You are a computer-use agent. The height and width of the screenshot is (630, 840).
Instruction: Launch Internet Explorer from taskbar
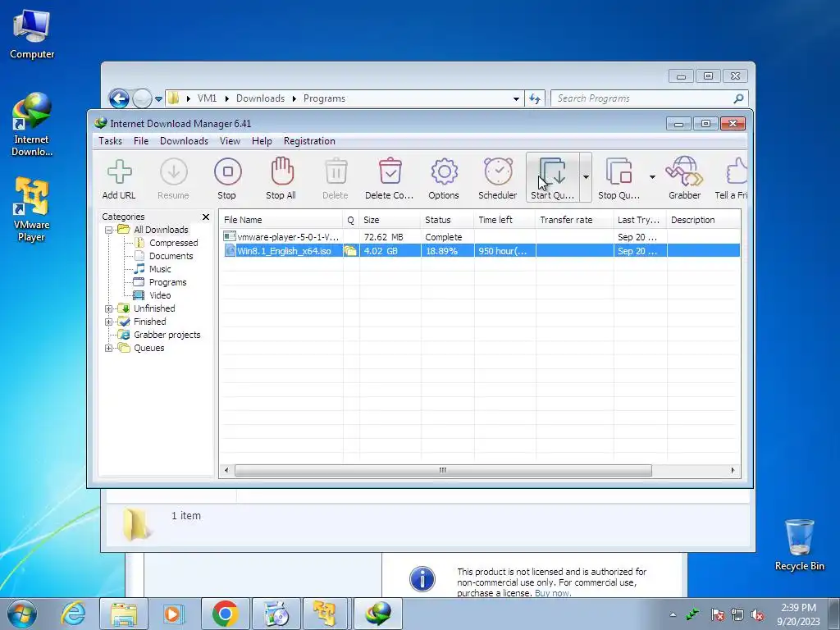[73, 614]
